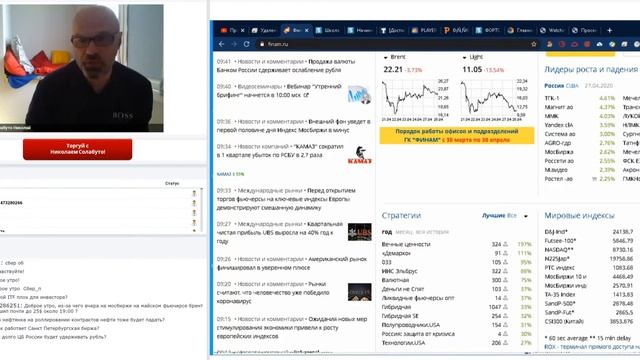Open the yellow Finam office schedule banner
Screen dimensions: 640x360
pyautogui.click(x=457, y=136)
